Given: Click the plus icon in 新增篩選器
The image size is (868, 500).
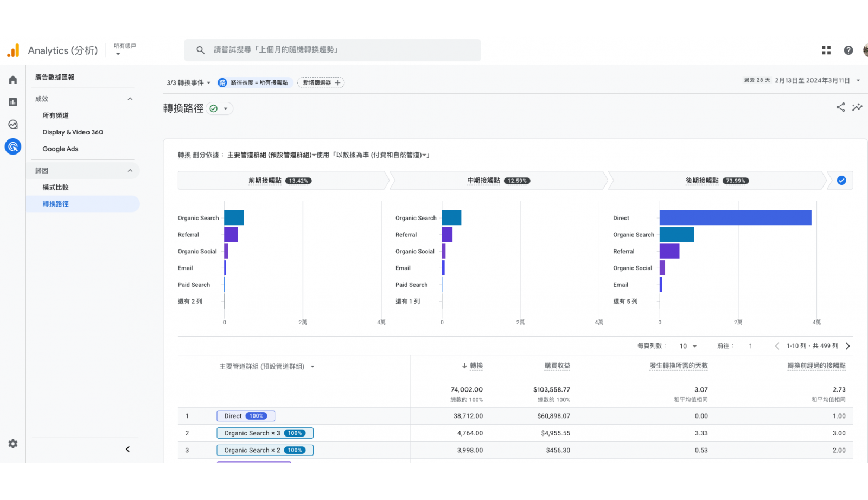Looking at the screenshot, I should (337, 82).
